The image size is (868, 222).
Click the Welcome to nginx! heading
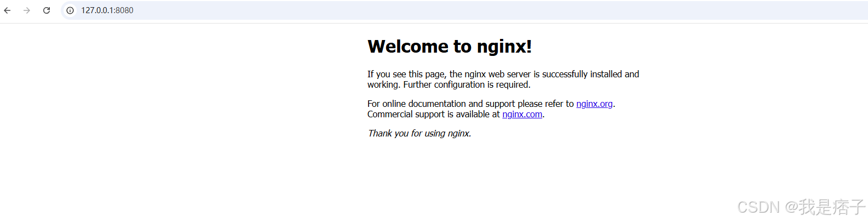pyautogui.click(x=450, y=47)
